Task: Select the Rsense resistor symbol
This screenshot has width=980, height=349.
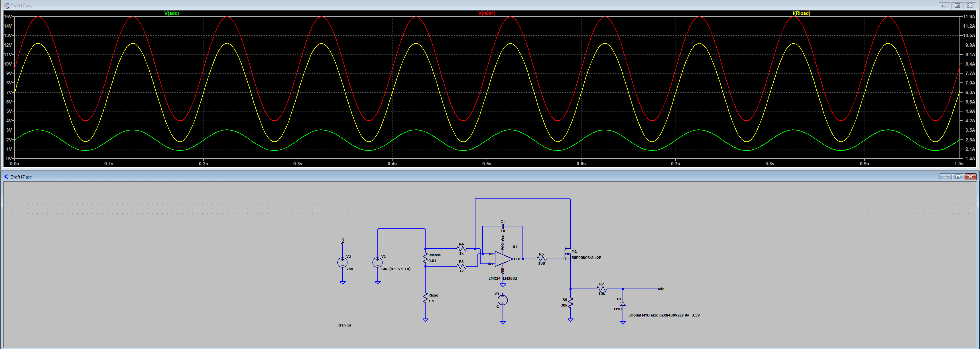Action: [425, 258]
